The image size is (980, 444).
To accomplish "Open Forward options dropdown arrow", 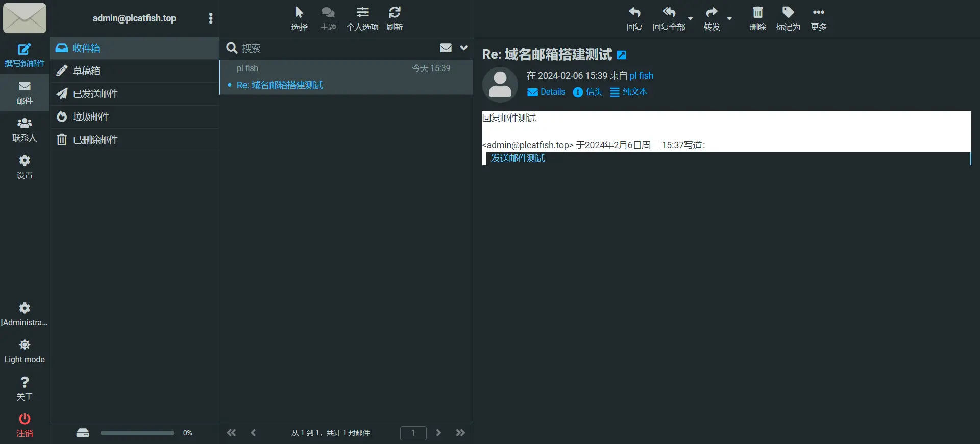I will click(x=729, y=18).
